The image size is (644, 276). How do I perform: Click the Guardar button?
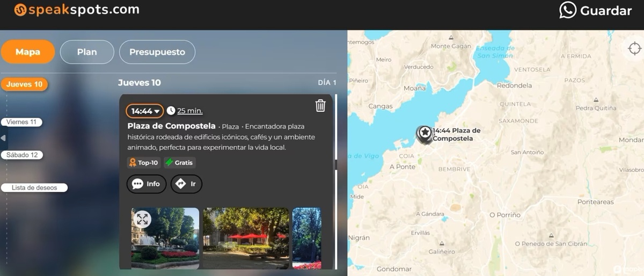(x=606, y=11)
